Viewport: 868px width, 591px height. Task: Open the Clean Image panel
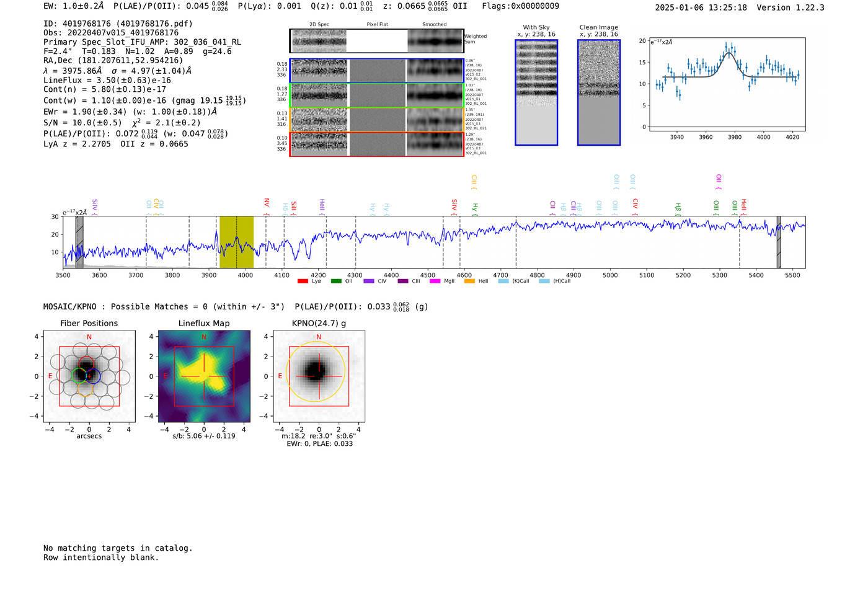(599, 92)
